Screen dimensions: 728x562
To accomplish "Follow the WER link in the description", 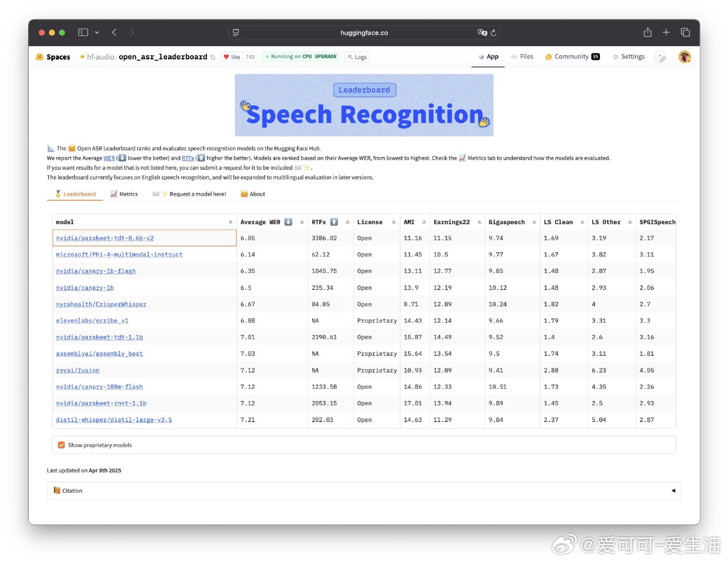I will [x=109, y=158].
